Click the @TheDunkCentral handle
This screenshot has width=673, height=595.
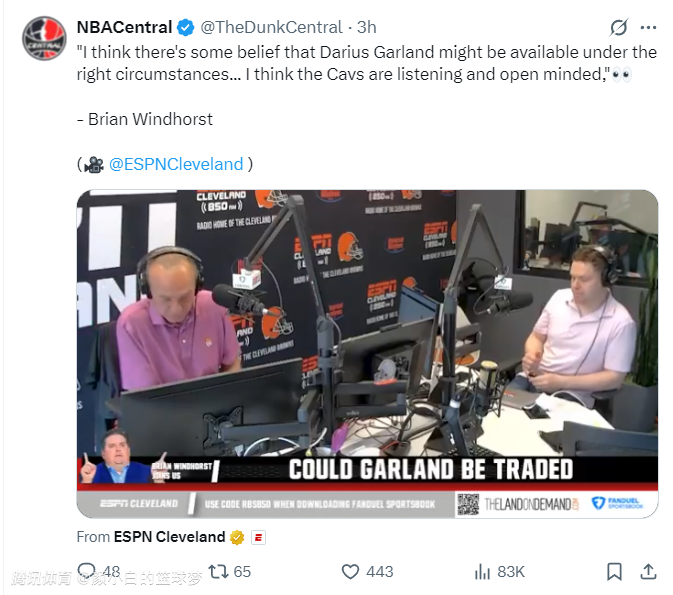pyautogui.click(x=271, y=27)
